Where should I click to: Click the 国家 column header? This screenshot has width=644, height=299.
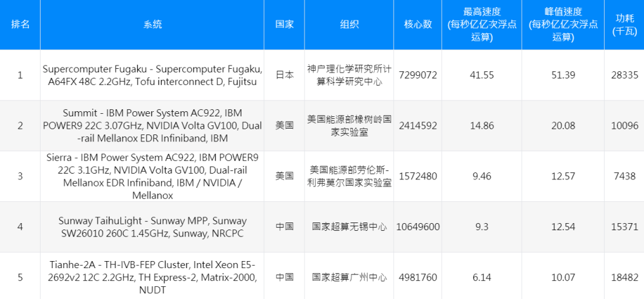285,24
